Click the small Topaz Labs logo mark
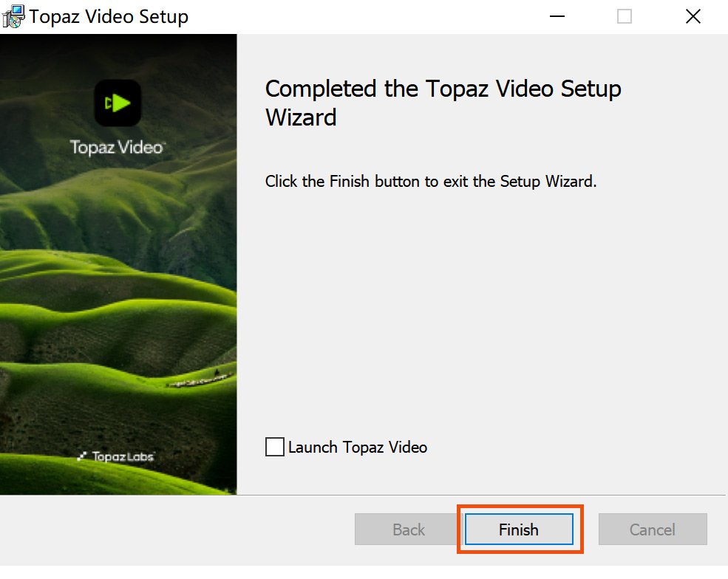This screenshot has height=579, width=728. pyautogui.click(x=83, y=456)
